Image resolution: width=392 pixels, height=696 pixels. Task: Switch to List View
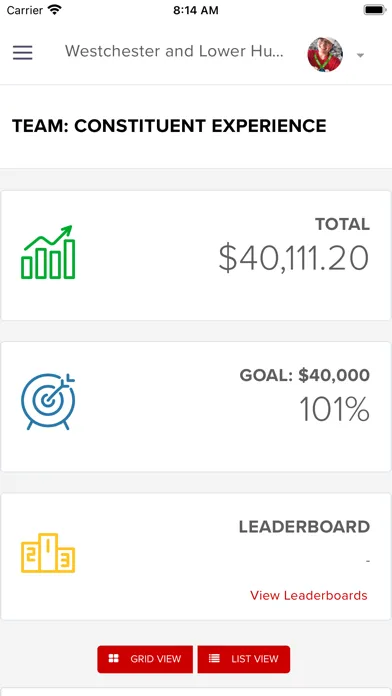coord(244,659)
